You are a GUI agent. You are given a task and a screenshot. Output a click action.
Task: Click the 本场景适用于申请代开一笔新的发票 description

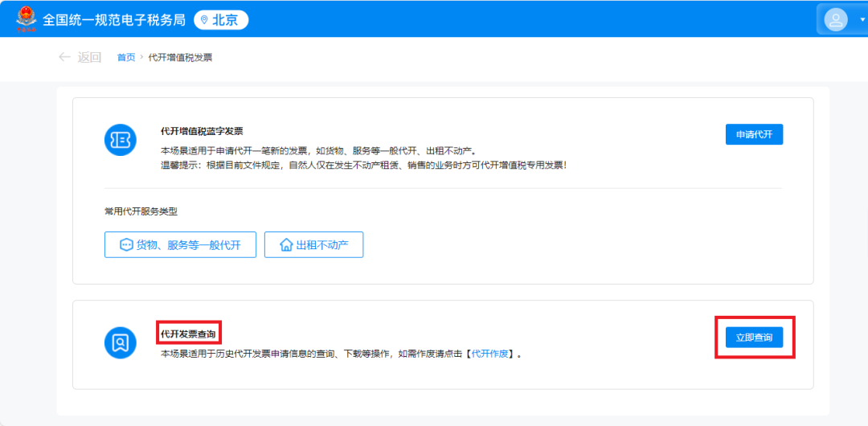tap(318, 150)
